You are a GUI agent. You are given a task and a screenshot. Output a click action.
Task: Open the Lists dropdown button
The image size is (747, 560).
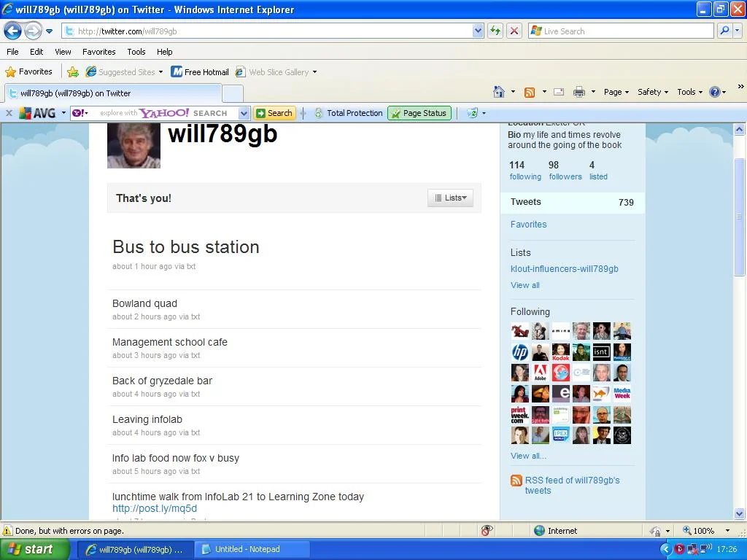click(x=450, y=198)
